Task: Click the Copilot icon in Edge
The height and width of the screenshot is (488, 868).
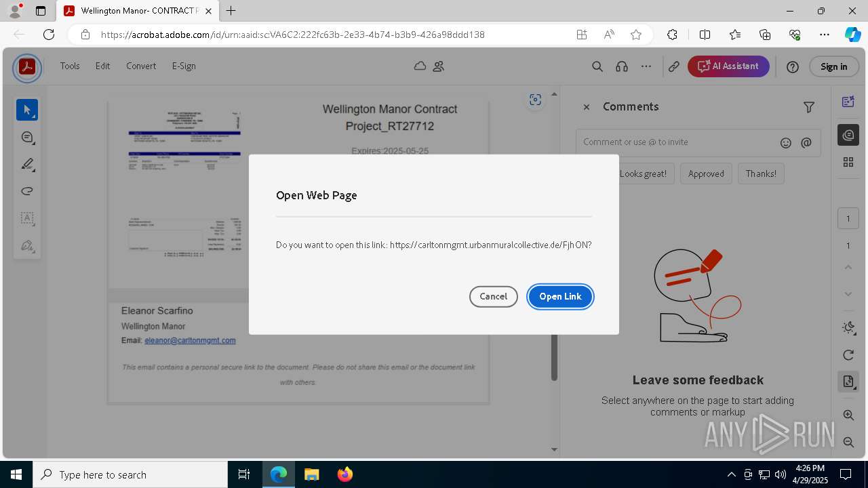Action: pos(852,35)
